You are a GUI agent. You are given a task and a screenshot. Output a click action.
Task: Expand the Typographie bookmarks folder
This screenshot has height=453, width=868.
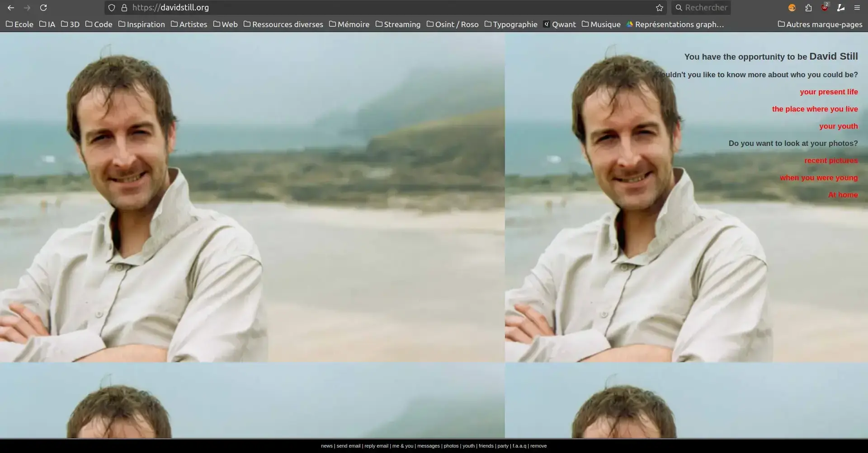tap(511, 24)
